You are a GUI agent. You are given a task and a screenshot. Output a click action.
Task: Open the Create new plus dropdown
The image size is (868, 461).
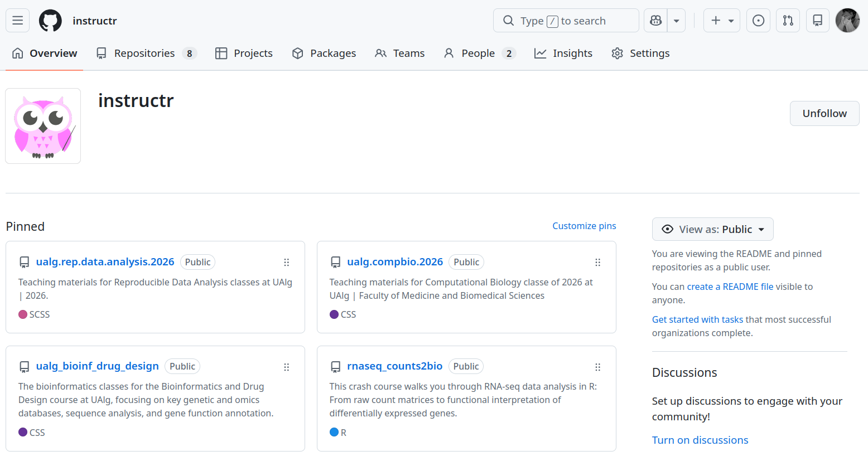tap(721, 21)
